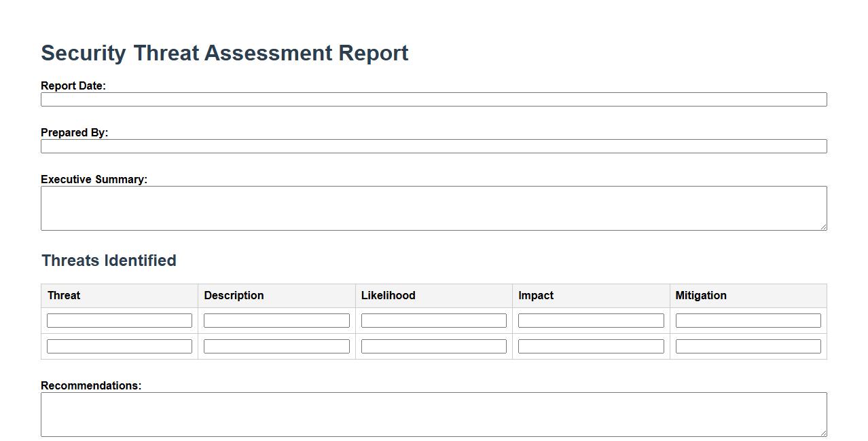Click the Prepared By label text
Viewport: 868px width, 441px height.
[75, 133]
